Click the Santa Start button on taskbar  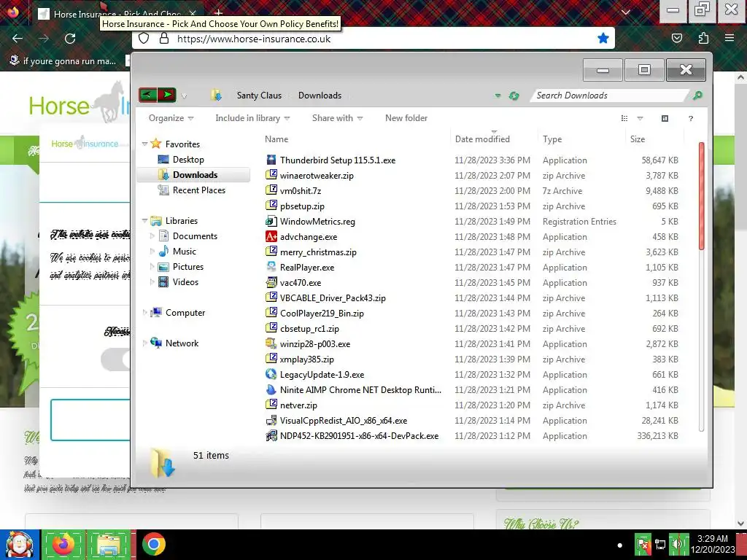[x=19, y=544]
